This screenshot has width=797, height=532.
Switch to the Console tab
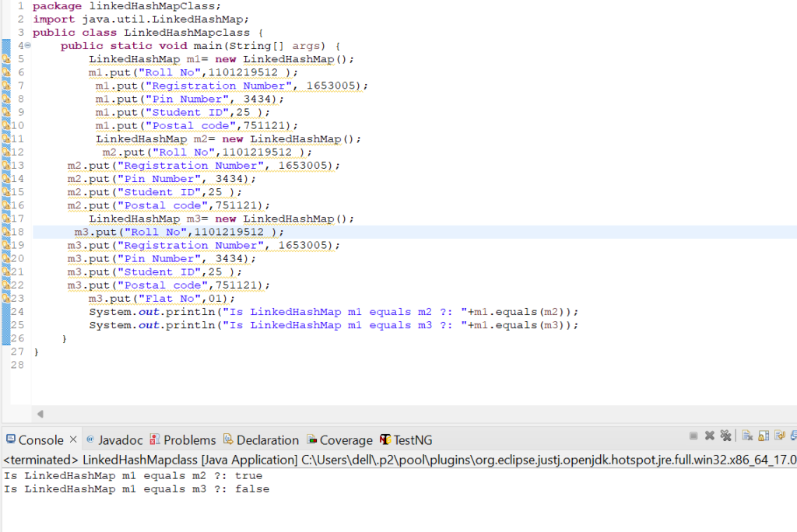40,440
